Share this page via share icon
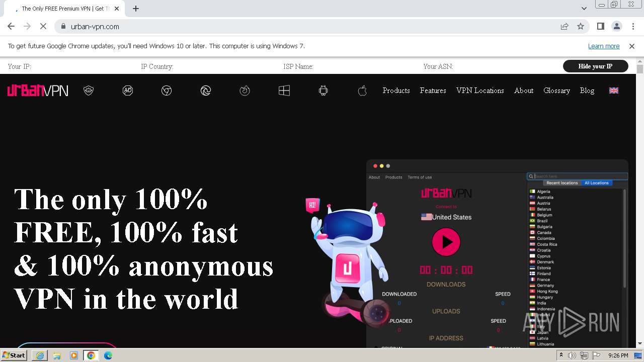Image resolution: width=644 pixels, height=362 pixels. [565, 27]
